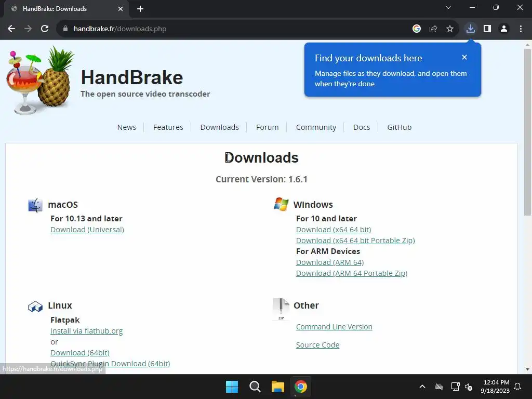Toggle the Chrome side panel icon
Image resolution: width=532 pixels, height=399 pixels.
(x=487, y=29)
